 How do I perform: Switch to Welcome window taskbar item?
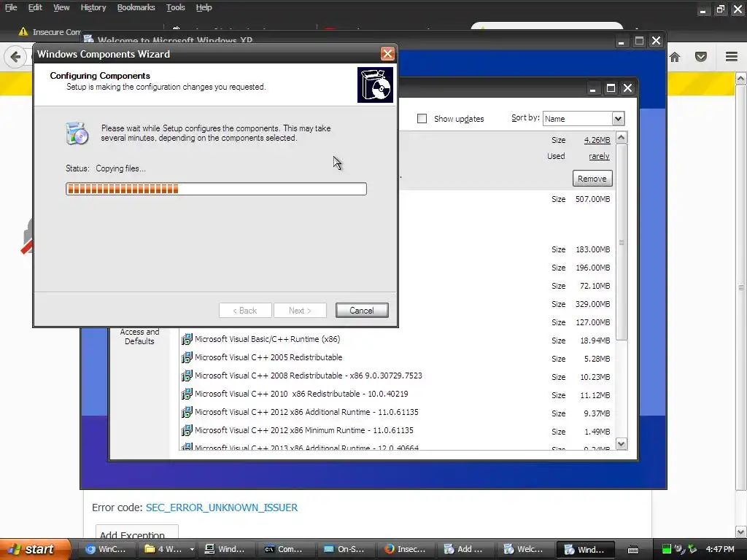pos(524,549)
